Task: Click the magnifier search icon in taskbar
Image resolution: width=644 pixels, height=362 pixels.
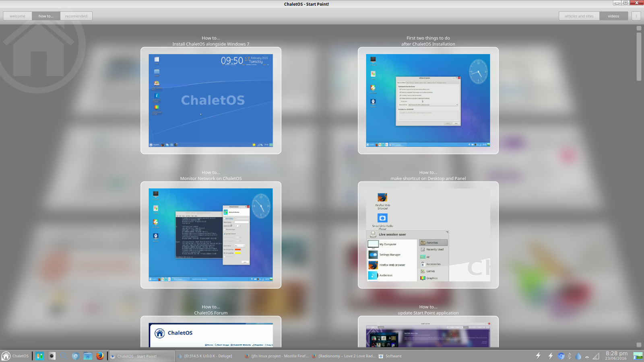Action: coord(63,356)
